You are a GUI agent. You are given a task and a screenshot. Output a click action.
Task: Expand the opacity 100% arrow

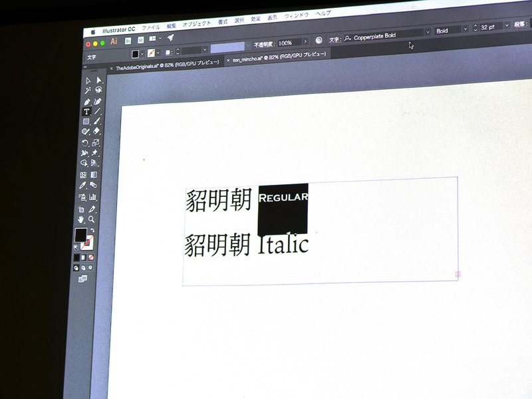tap(305, 41)
